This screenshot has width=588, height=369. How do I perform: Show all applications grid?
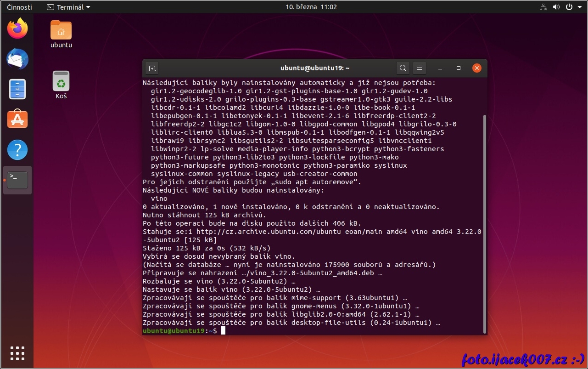tap(17, 353)
